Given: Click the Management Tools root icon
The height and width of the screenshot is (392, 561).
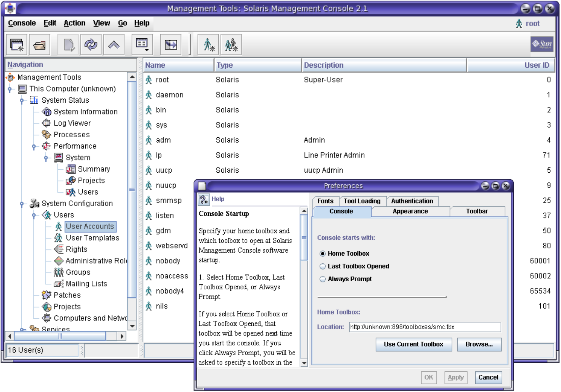Looking at the screenshot, I should click(x=10, y=77).
